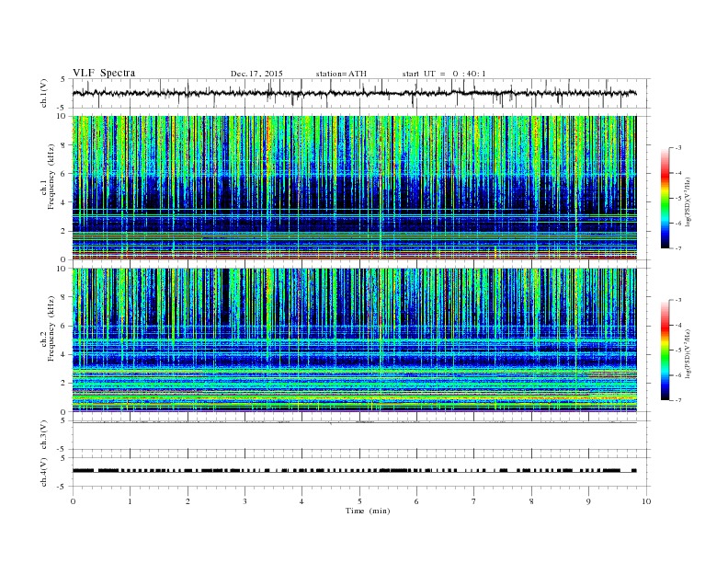
Task: Click time axis tick label '6'
Action: 416,501
